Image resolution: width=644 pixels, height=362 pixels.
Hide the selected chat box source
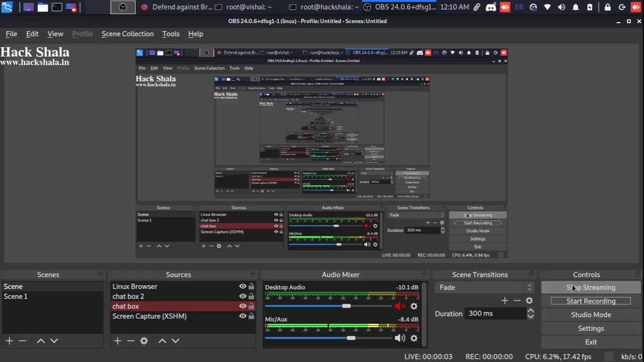(243, 306)
